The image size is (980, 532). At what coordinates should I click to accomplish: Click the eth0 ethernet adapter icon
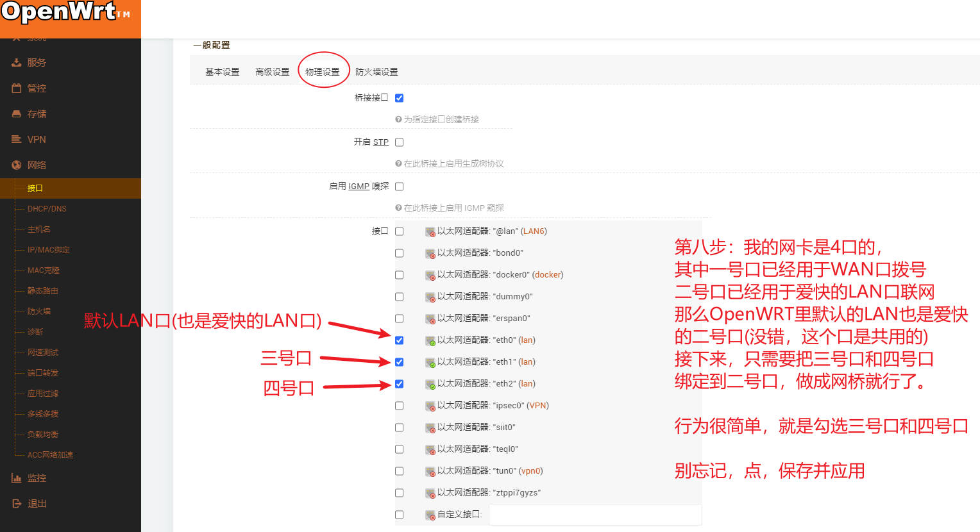click(430, 340)
